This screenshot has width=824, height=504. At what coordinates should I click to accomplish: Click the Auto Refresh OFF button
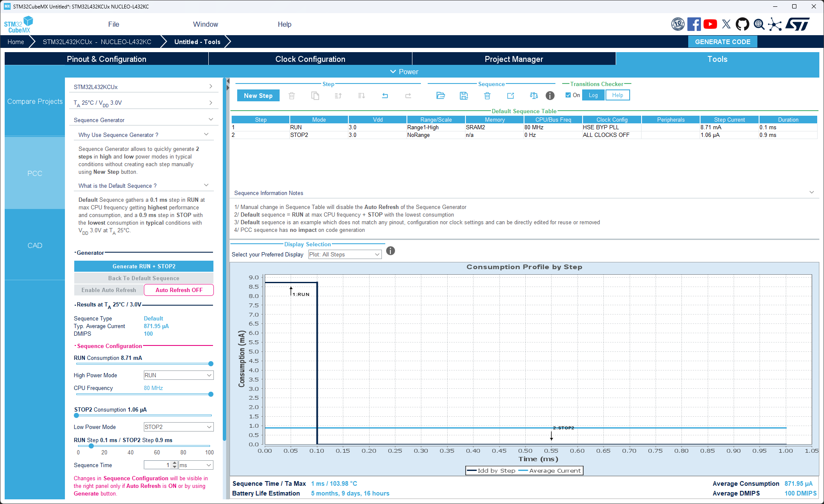tap(179, 290)
